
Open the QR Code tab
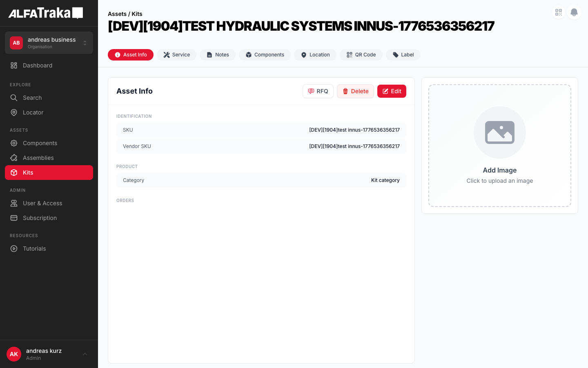click(361, 55)
